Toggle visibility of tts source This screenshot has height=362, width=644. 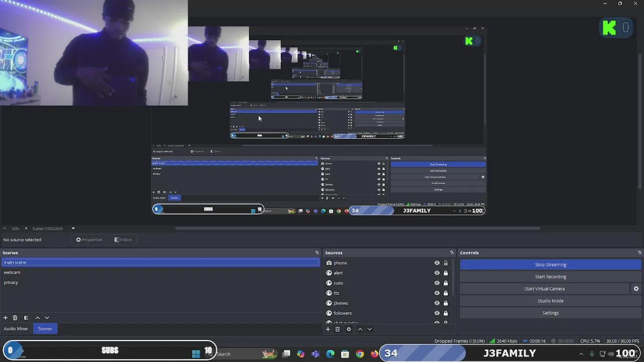click(437, 293)
